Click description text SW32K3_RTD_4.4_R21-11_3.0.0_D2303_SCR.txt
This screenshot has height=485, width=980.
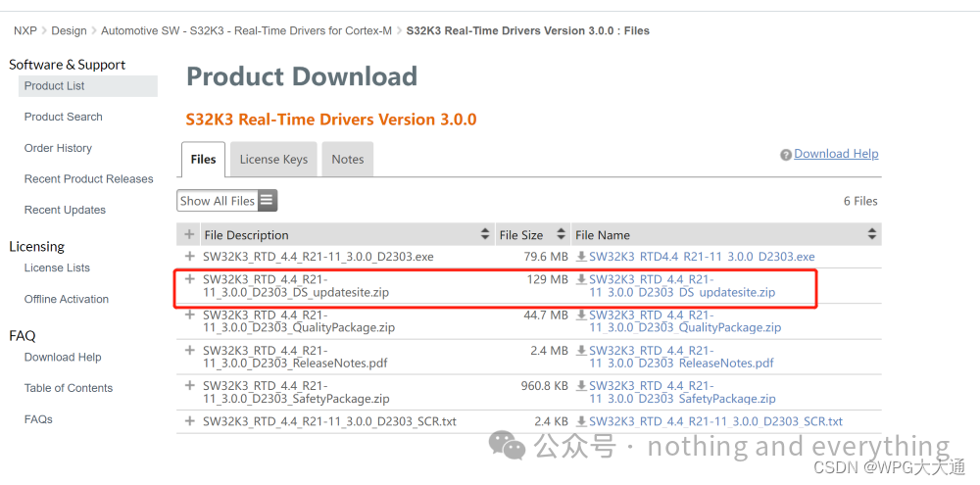(x=329, y=422)
